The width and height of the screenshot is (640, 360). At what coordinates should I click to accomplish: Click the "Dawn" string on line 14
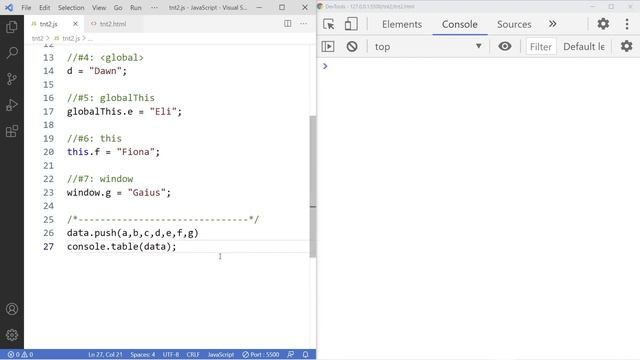pyautogui.click(x=105, y=71)
